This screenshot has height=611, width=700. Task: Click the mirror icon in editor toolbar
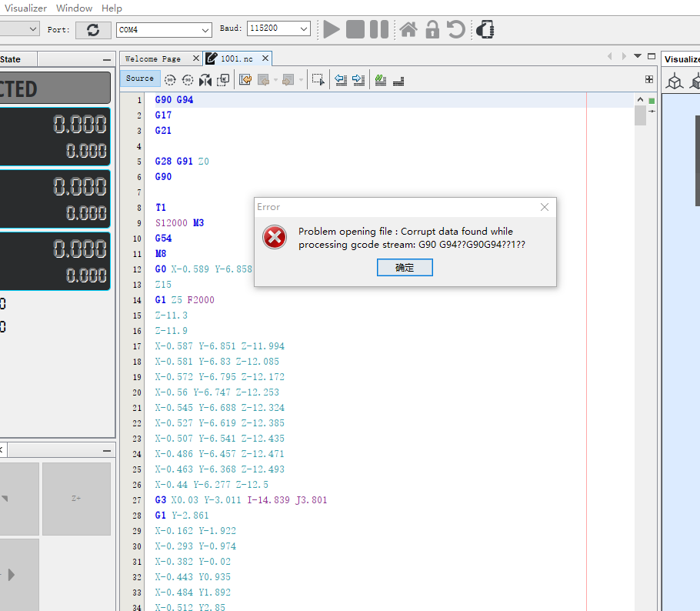(205, 79)
